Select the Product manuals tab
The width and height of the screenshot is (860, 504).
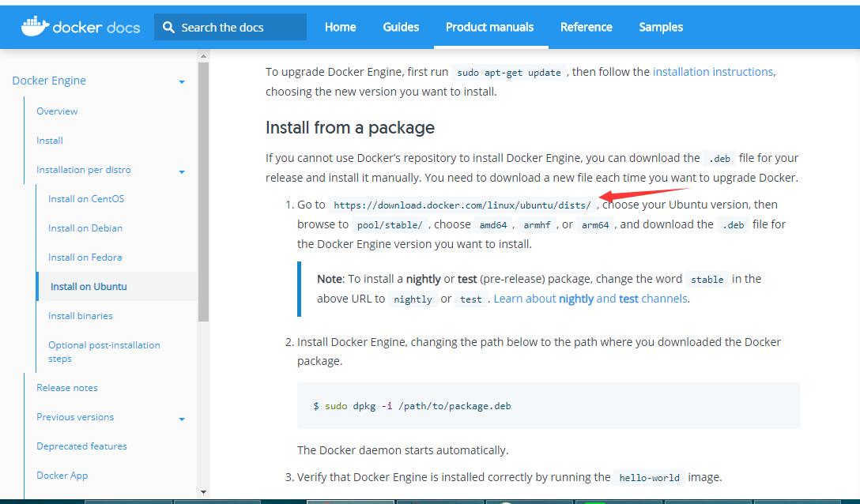[x=490, y=27]
